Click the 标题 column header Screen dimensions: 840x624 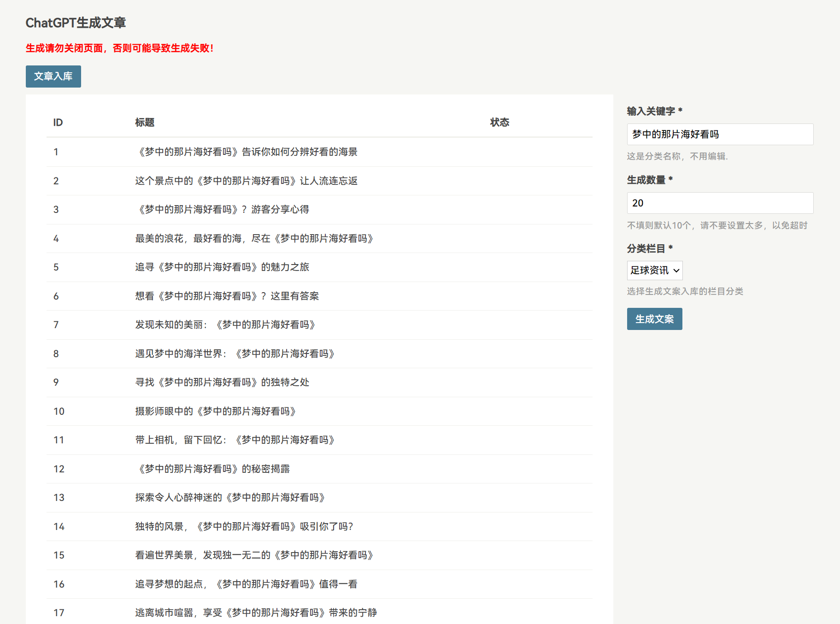(144, 122)
